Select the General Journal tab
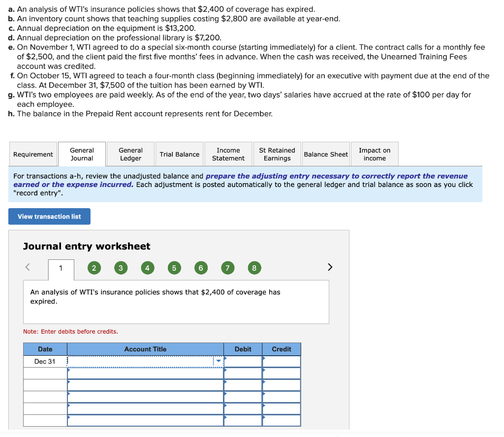 coord(82,154)
